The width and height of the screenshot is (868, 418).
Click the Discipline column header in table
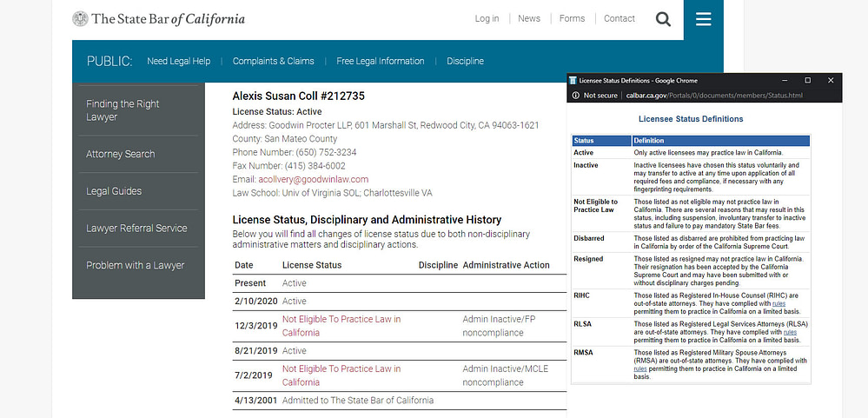coord(438,265)
